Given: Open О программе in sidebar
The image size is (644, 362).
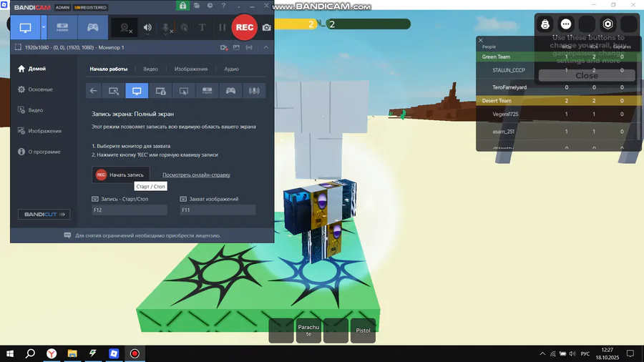Looking at the screenshot, I should pos(39,152).
